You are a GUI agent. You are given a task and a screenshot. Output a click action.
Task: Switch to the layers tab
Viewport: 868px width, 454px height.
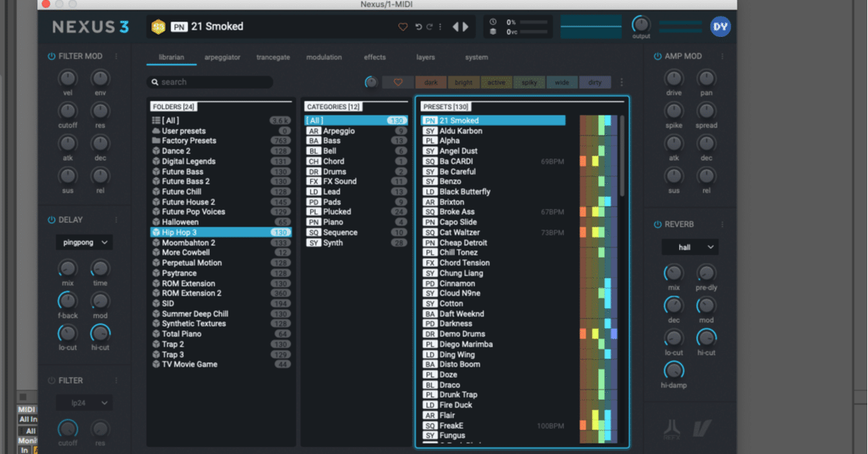tap(425, 57)
